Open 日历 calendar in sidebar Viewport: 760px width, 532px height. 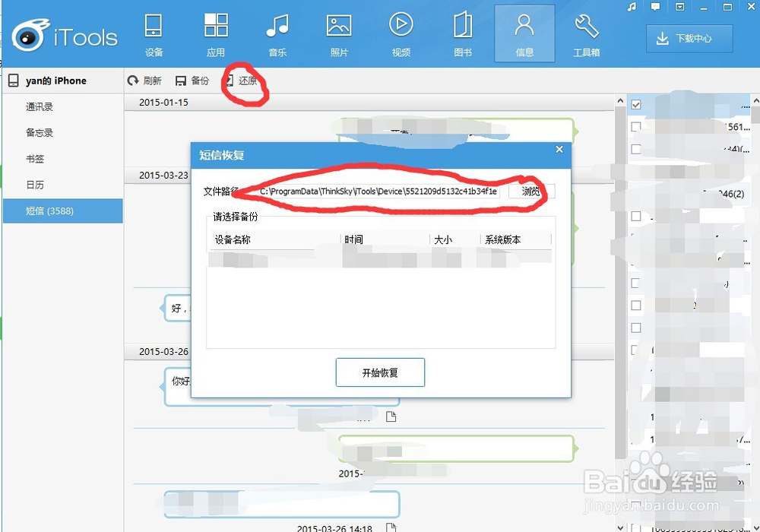pos(35,185)
